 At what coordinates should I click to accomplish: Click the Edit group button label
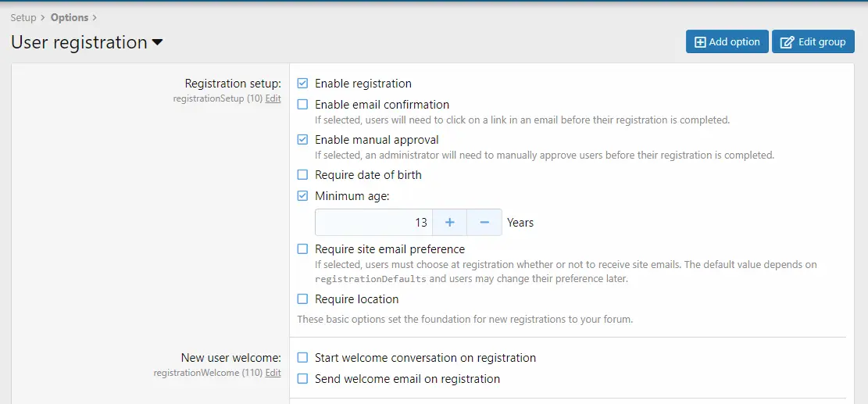[822, 42]
